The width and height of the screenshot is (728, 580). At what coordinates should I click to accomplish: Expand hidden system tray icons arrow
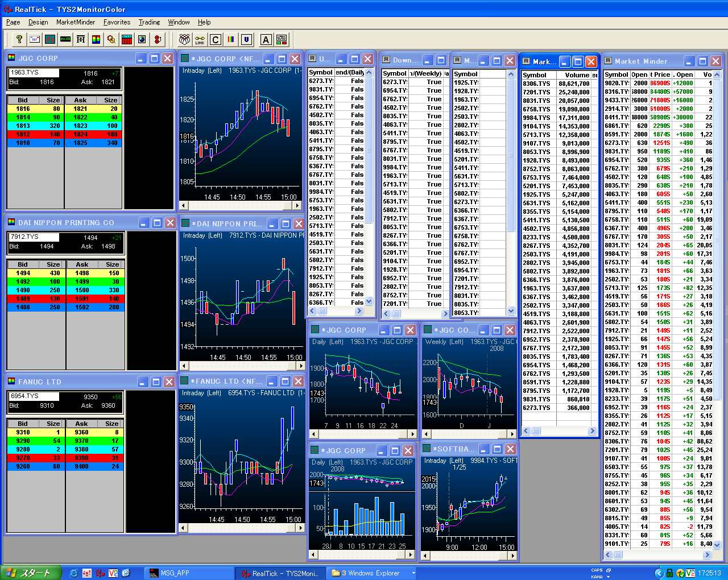[x=659, y=573]
